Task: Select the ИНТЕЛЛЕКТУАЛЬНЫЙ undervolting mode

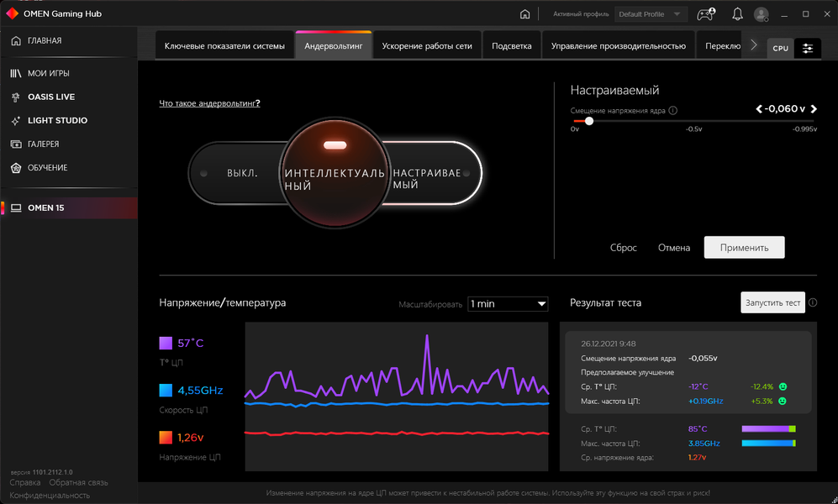Action: point(335,173)
